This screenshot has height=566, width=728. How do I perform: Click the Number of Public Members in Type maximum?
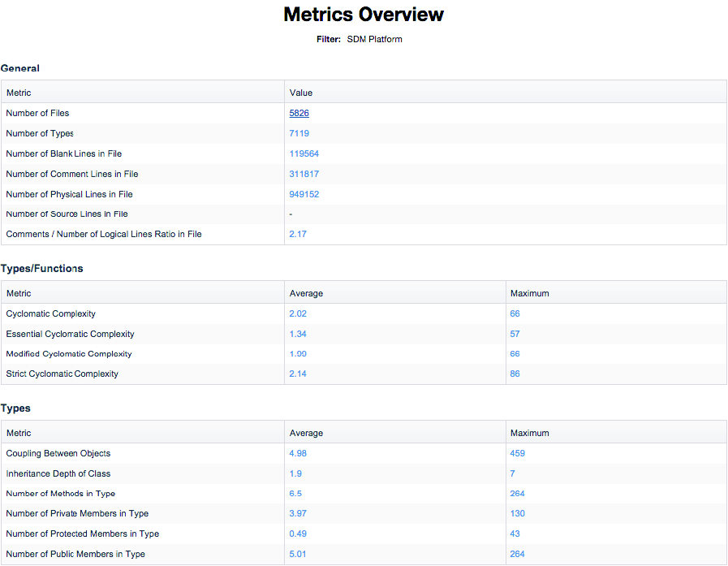click(517, 554)
